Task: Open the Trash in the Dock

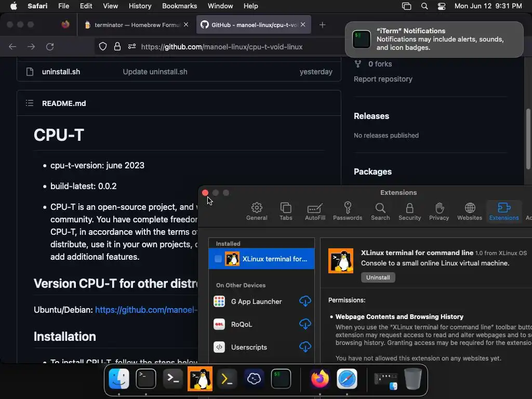Action: 413,379
